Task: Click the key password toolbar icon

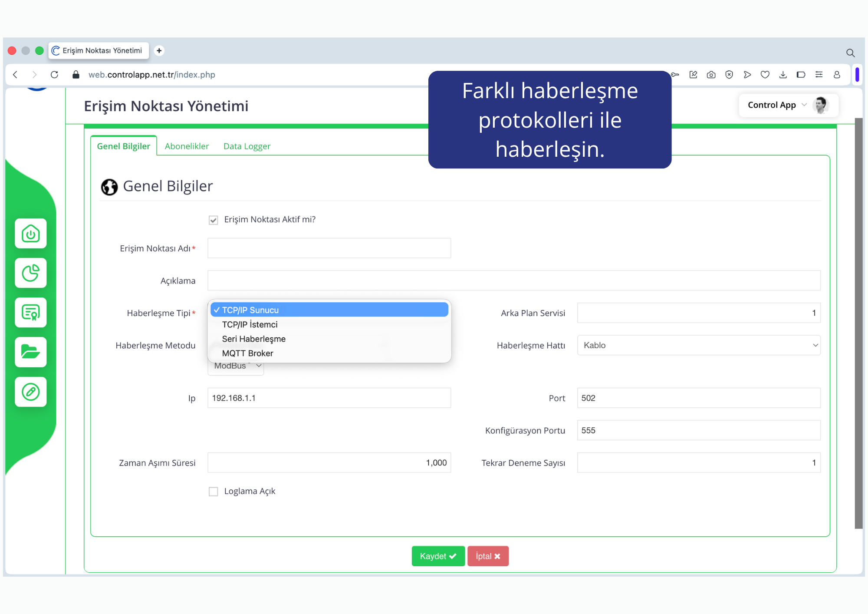Action: (x=675, y=75)
